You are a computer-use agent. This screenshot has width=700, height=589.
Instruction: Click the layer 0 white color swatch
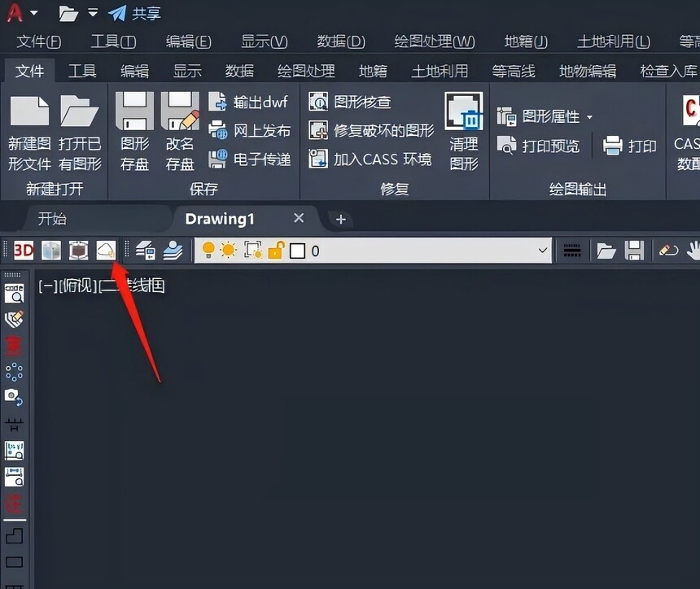coord(297,251)
